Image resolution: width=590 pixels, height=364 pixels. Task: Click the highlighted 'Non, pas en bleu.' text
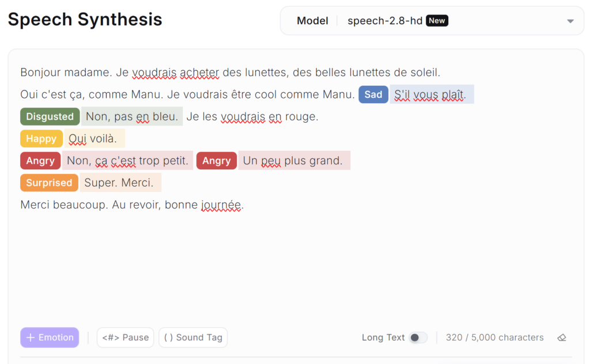[x=131, y=116]
